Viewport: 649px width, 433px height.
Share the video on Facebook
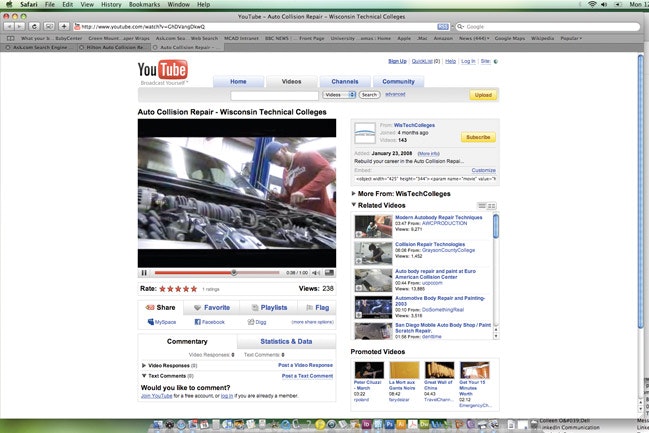[209, 322]
